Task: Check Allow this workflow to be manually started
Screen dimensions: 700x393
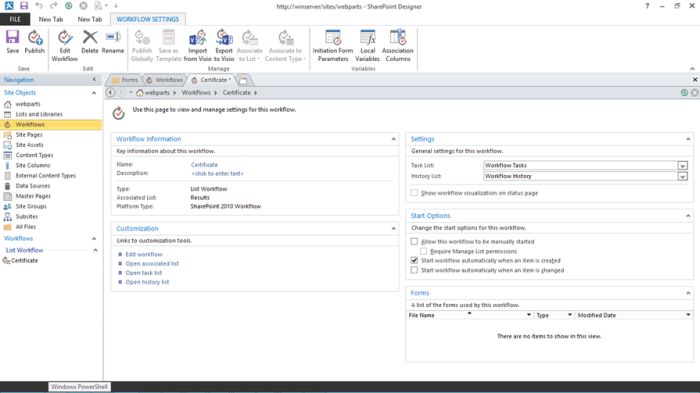Action: pyautogui.click(x=414, y=241)
